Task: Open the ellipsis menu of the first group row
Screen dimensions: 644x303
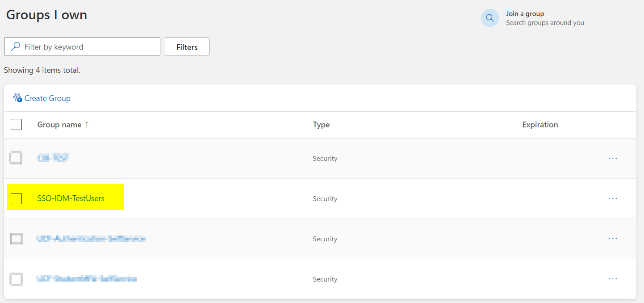Action: point(613,158)
